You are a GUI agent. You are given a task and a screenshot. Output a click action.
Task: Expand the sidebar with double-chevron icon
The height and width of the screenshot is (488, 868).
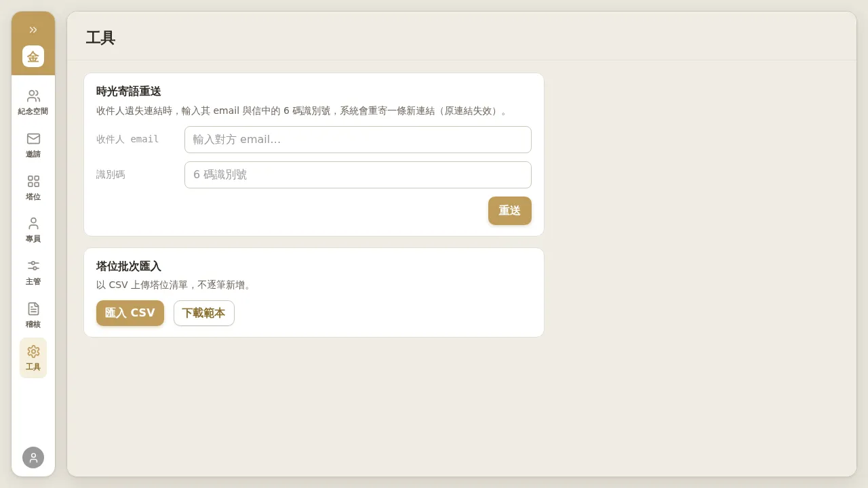coord(33,29)
